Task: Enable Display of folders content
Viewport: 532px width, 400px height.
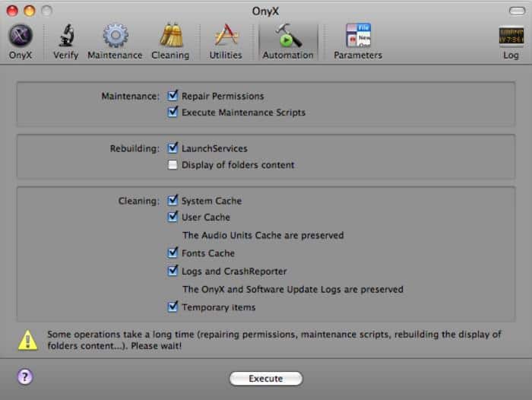Action: [173, 165]
